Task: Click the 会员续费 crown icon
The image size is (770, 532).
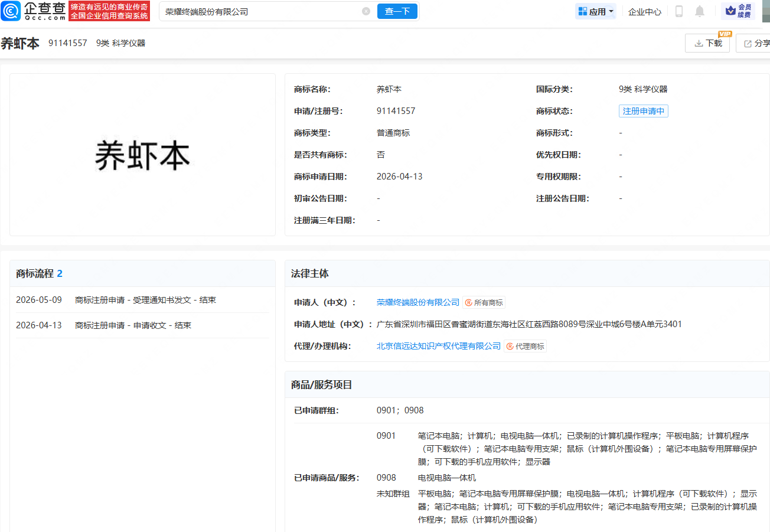Action: 730,11
